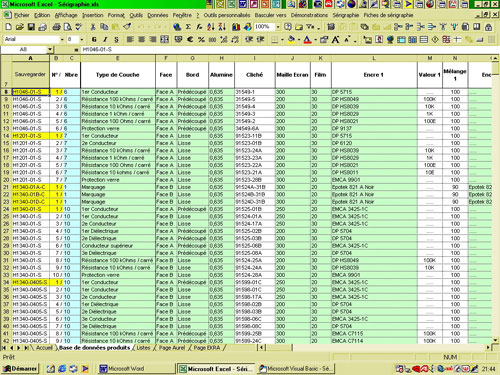500x375 pixels.
Task: Open Fiches de sérigraphie menu
Action: 388,15
